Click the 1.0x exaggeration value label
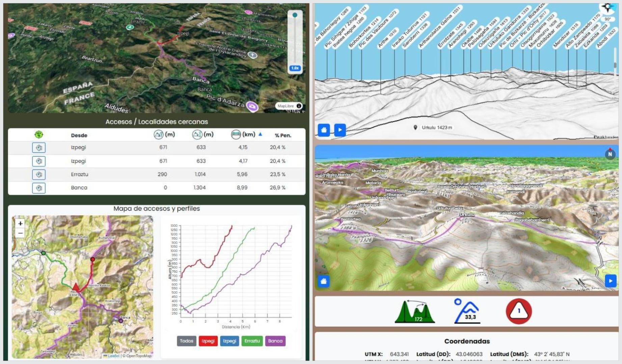Viewport: 622px width, 364px height. (295, 68)
